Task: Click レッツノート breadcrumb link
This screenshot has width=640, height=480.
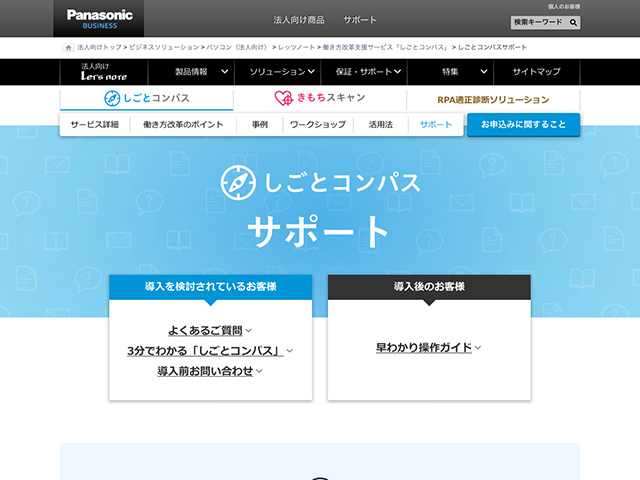Action: pos(296,47)
